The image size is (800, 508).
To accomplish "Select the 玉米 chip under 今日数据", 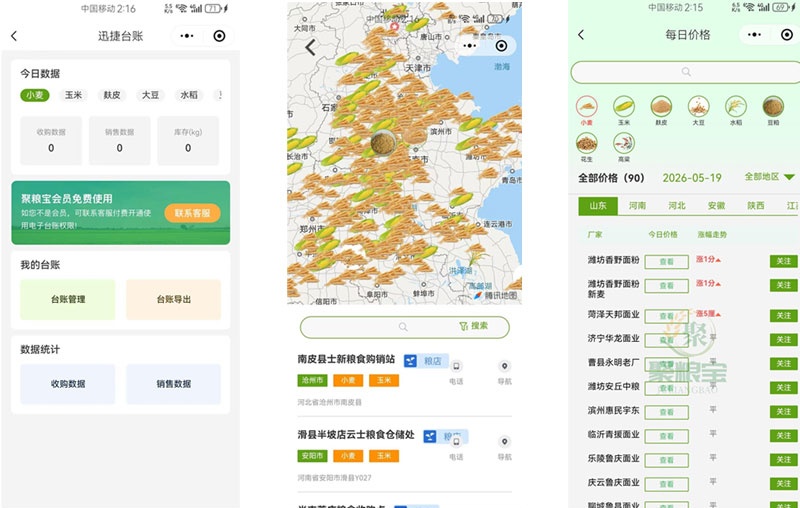I will 73,95.
